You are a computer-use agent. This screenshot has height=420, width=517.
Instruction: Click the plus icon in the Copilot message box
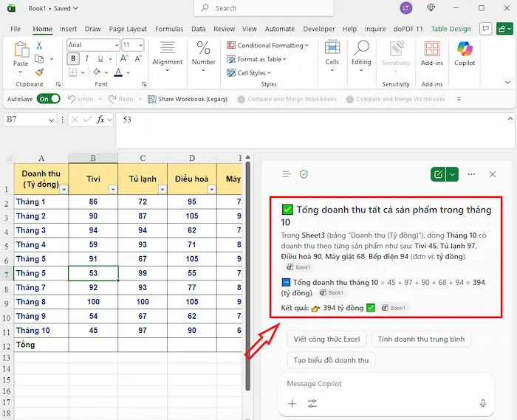click(x=292, y=404)
